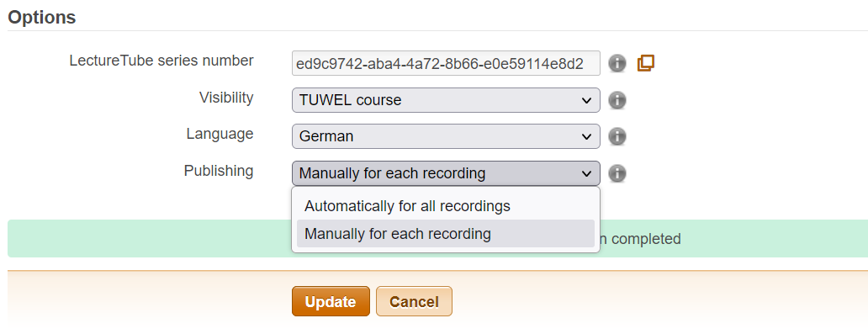The height and width of the screenshot is (334, 868).
Task: Click the Publishing field label
Action: 219,171
